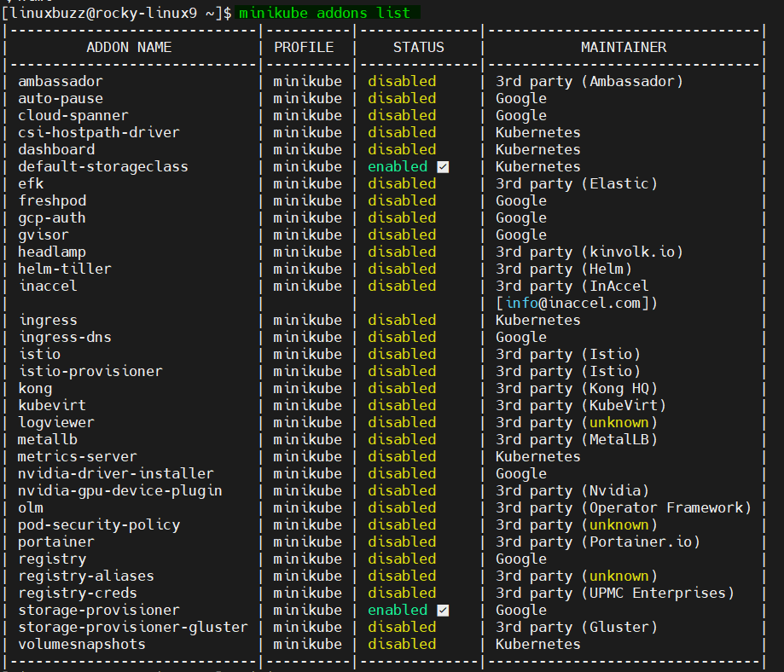The height and width of the screenshot is (672, 784).
Task: Select the 'gcp-auth' addon name
Action: click(x=52, y=218)
